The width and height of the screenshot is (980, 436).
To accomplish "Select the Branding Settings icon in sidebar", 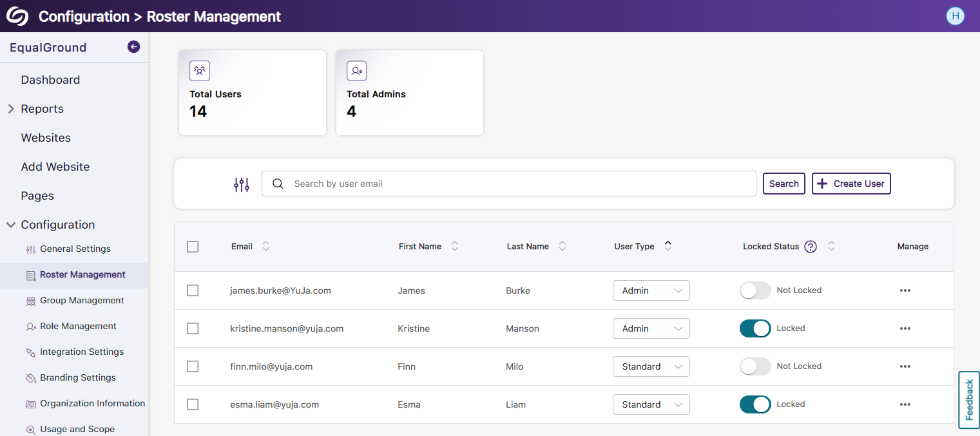I will pyautogui.click(x=30, y=377).
